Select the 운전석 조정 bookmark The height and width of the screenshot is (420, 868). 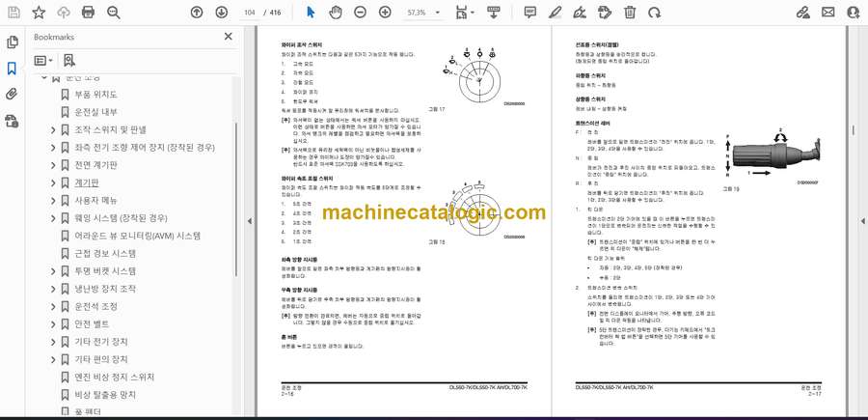click(95, 306)
